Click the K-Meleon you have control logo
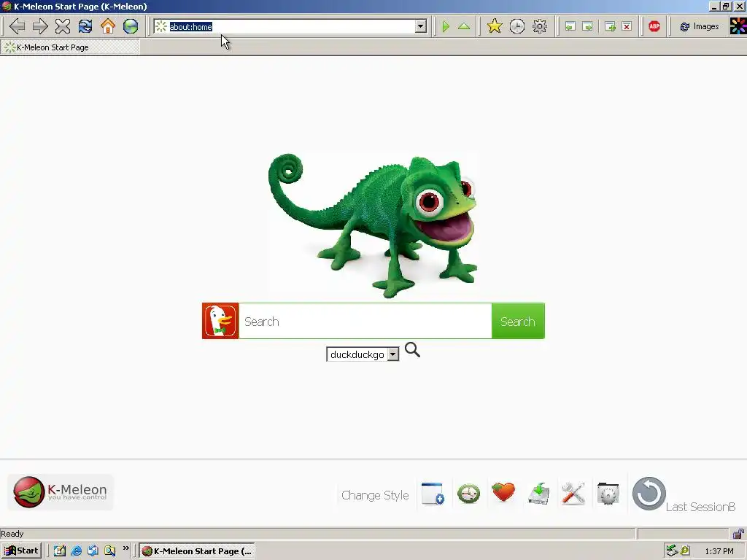This screenshot has height=560, width=747. click(61, 492)
